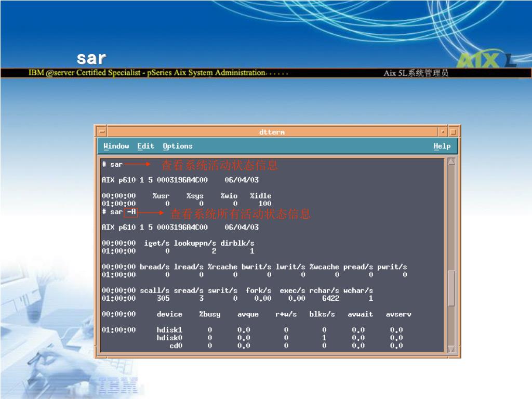
Task: Maximize the dtterm window
Action: point(453,131)
